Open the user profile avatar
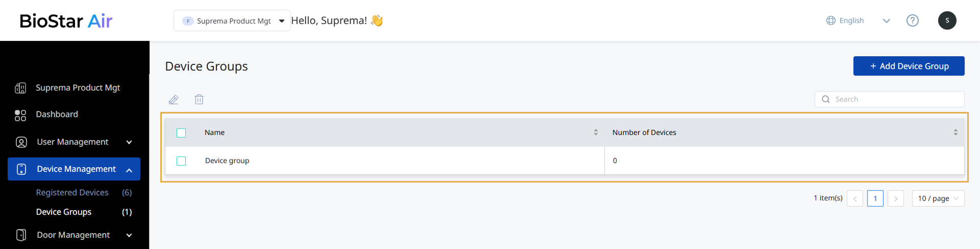Screen dimensions: 980x249 (x=947, y=20)
